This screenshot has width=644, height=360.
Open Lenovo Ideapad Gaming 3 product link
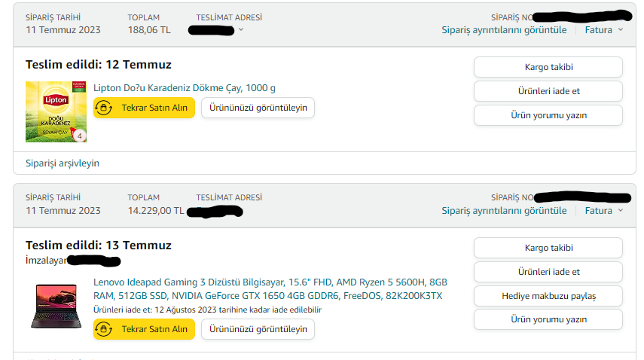tap(267, 288)
